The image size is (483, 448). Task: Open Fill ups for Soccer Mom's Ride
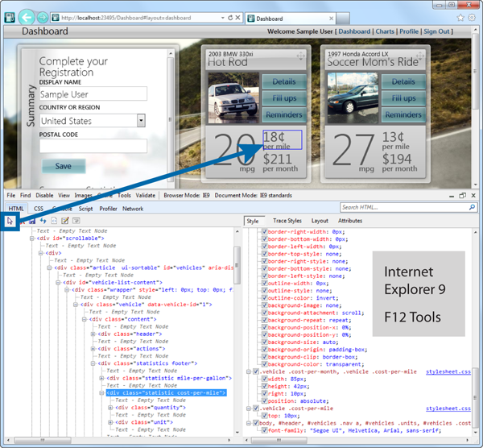click(403, 98)
